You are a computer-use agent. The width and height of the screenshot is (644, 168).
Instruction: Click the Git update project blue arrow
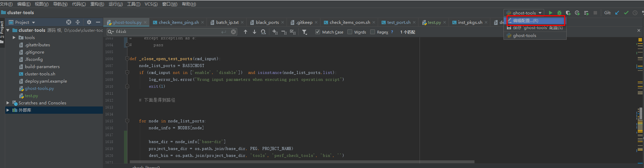tap(617, 13)
